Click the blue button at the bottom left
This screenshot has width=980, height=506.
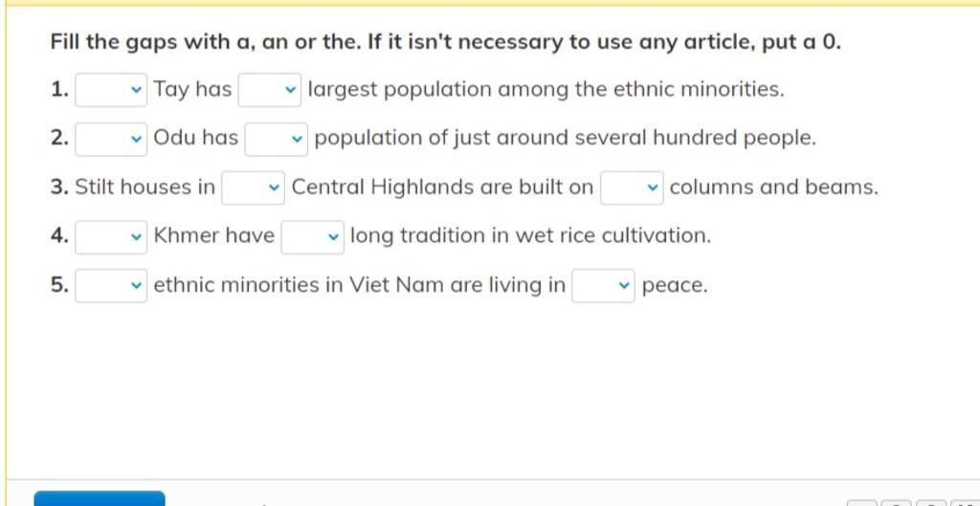point(100,498)
